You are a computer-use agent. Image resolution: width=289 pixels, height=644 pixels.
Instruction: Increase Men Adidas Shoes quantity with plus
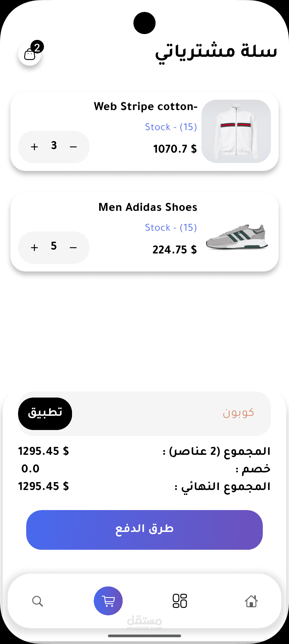pyautogui.click(x=34, y=248)
